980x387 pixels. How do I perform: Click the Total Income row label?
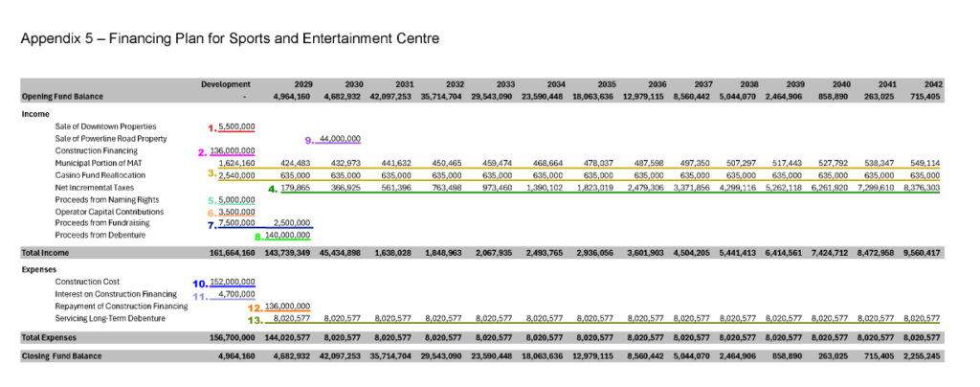point(45,253)
